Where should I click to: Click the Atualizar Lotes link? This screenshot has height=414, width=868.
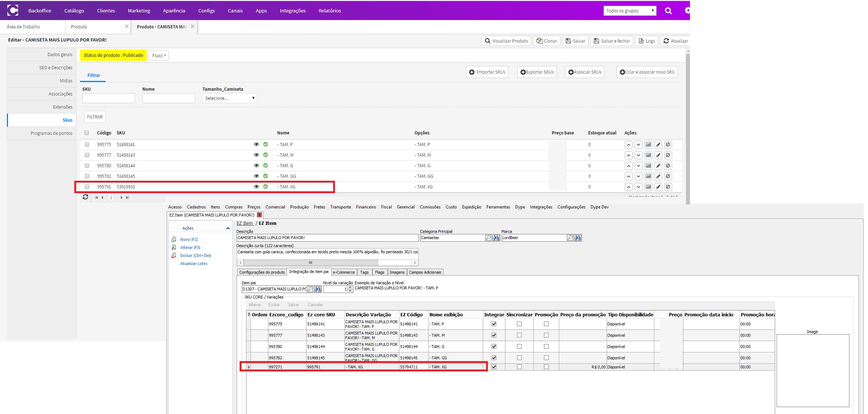194,263
